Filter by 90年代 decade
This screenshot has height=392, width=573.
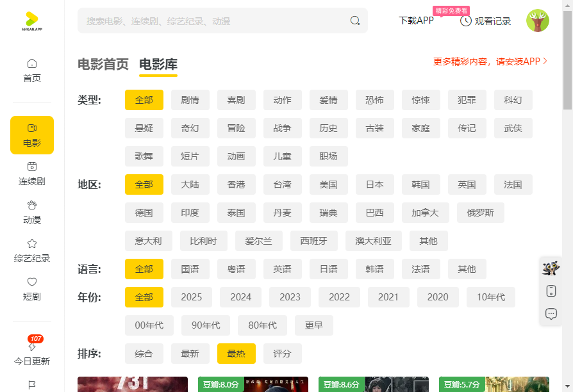click(x=206, y=325)
